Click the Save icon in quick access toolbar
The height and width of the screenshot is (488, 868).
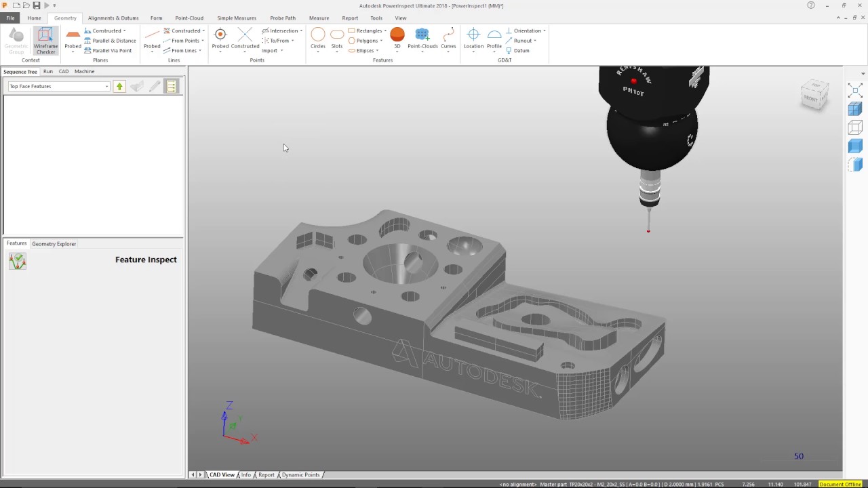click(37, 5)
